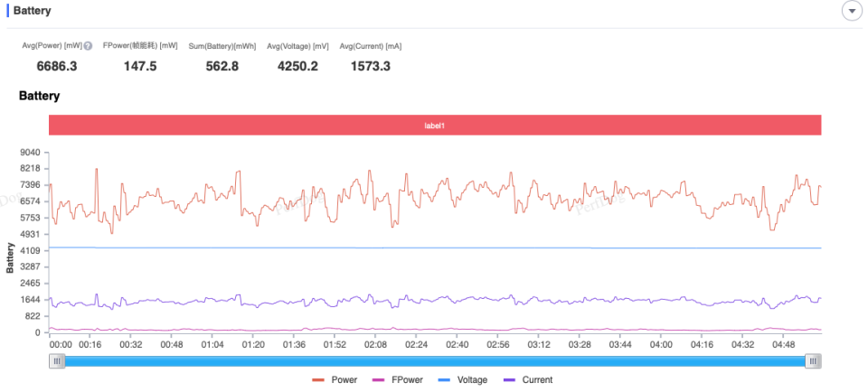
Task: Open the Avg(Power) help question-mark icon
Action: 88,46
